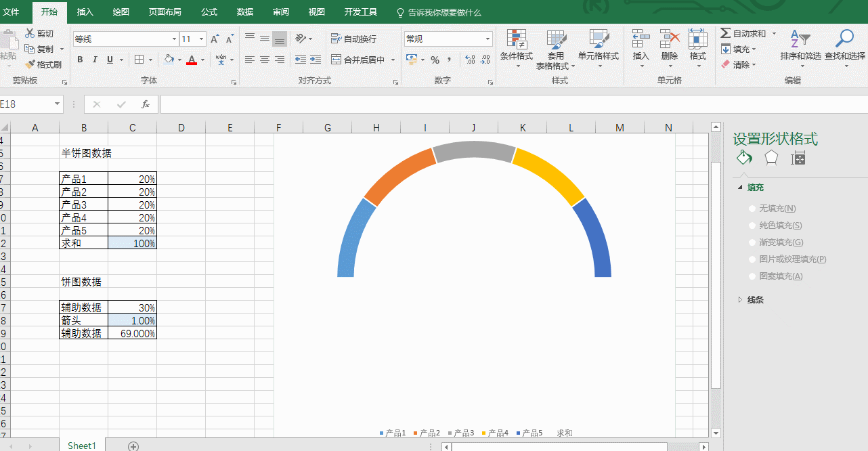Screen dimensions: 868x451
Task: Open Conditional Formatting (条件格式)
Action: click(516, 46)
